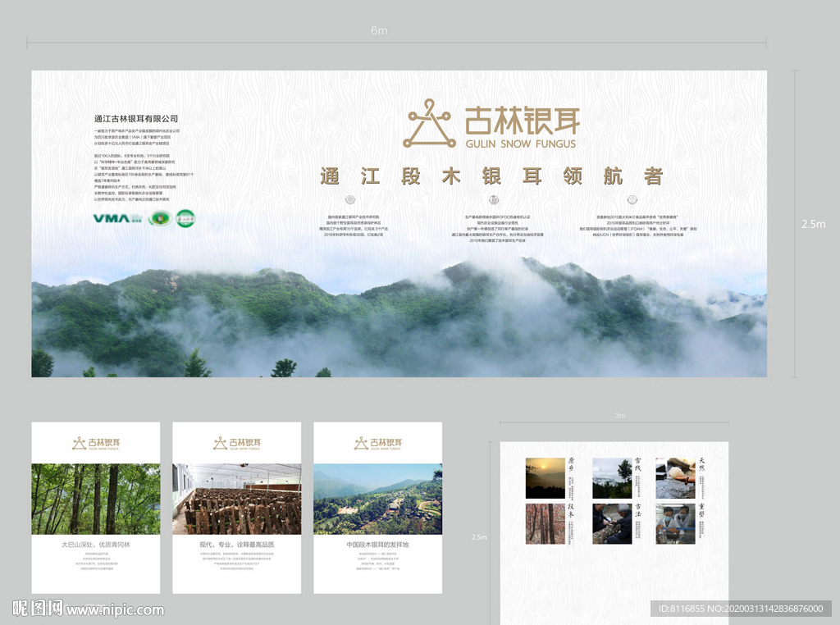Click the oval green certification badge beside VMA
Screen dimensions: 840x625
[160, 218]
